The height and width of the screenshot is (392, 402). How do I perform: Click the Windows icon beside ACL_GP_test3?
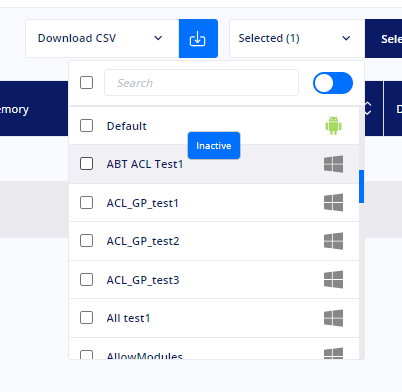(x=333, y=279)
